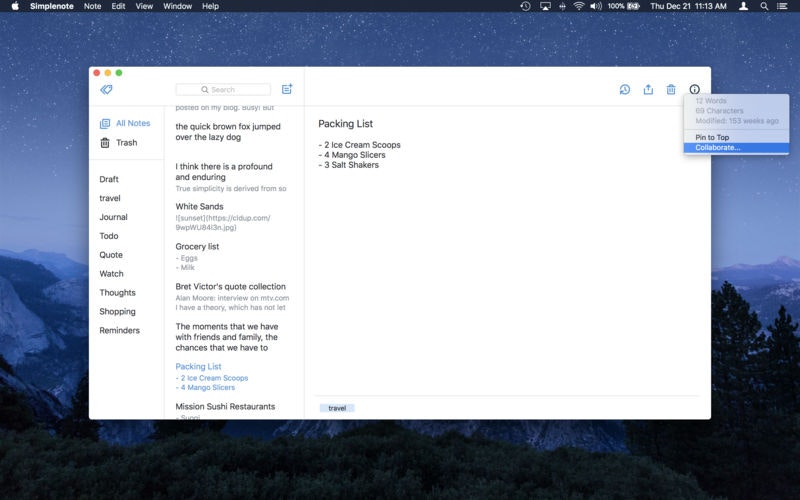Click the Search field
Viewport: 800px width, 500px height.
tap(223, 90)
